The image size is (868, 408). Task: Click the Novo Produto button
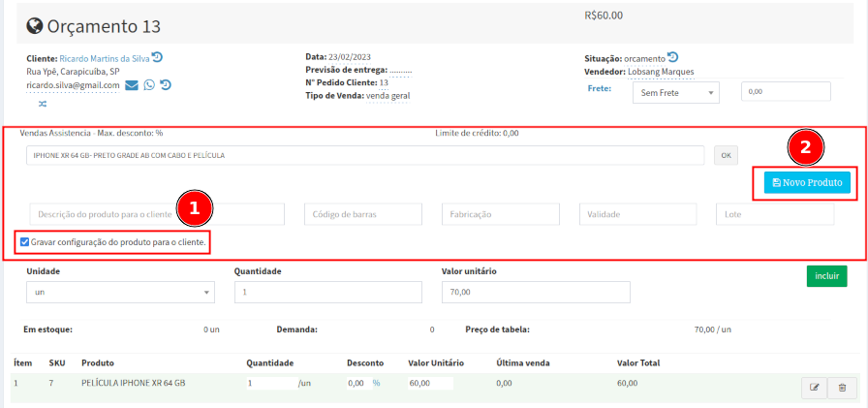[807, 182]
